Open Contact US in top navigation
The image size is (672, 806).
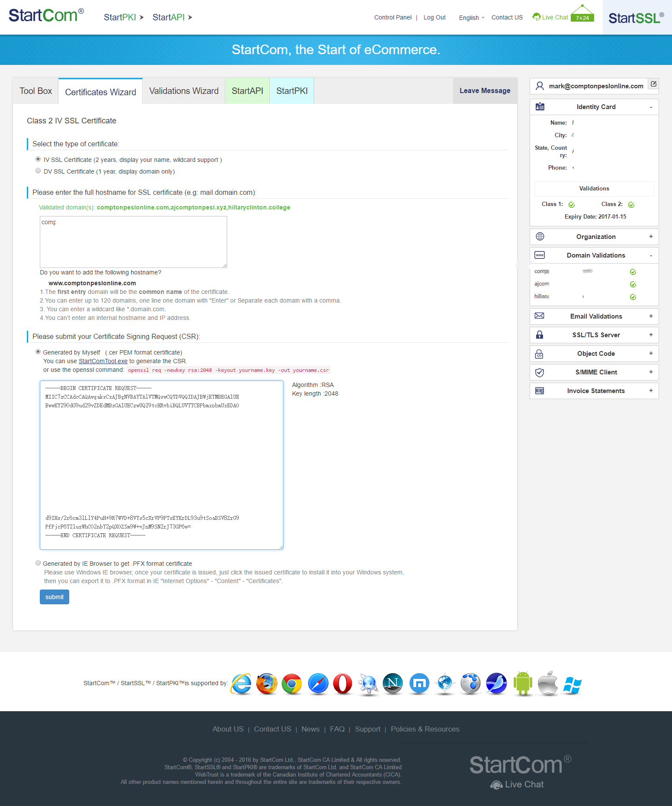(507, 17)
